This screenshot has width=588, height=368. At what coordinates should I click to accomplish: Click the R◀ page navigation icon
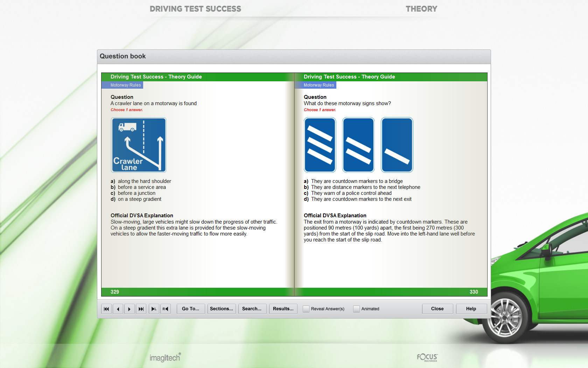pyautogui.click(x=165, y=309)
